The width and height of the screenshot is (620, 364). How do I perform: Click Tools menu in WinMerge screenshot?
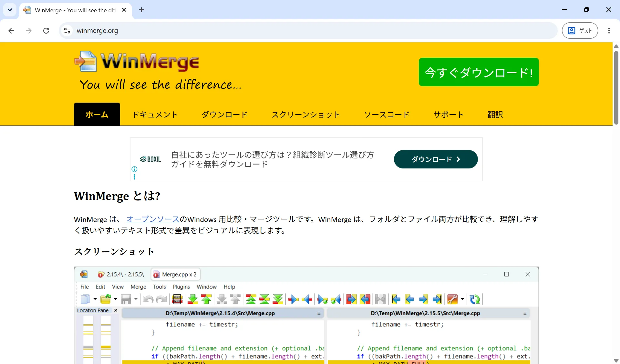point(160,287)
